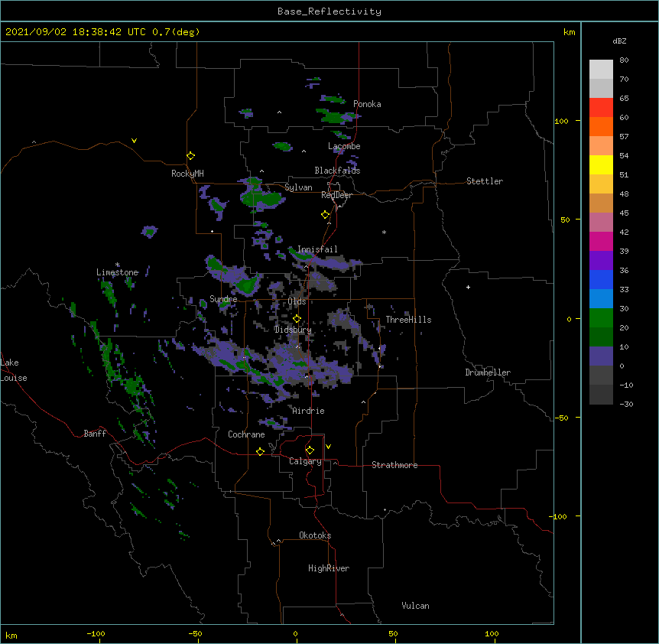The image size is (659, 644).
Task: Click the yellow diamond marker near RockyMH
Action: coord(191,156)
